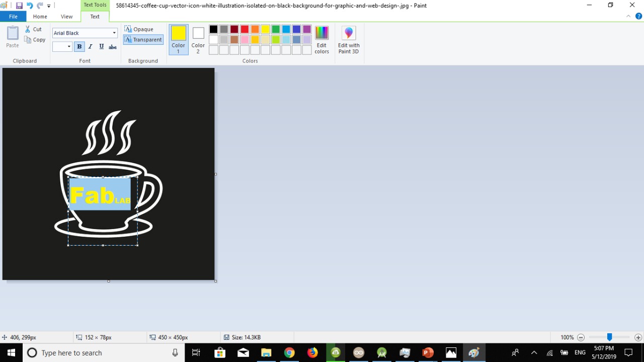
Task: Open PowerPoint from taskbar
Action: pyautogui.click(x=428, y=352)
